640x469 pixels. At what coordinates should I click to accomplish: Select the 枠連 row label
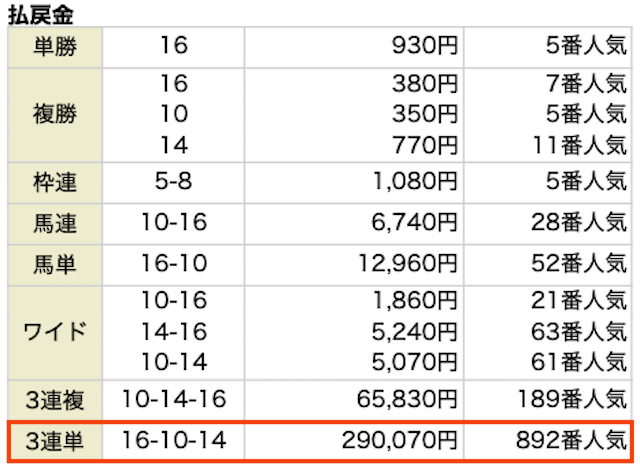coord(55,182)
